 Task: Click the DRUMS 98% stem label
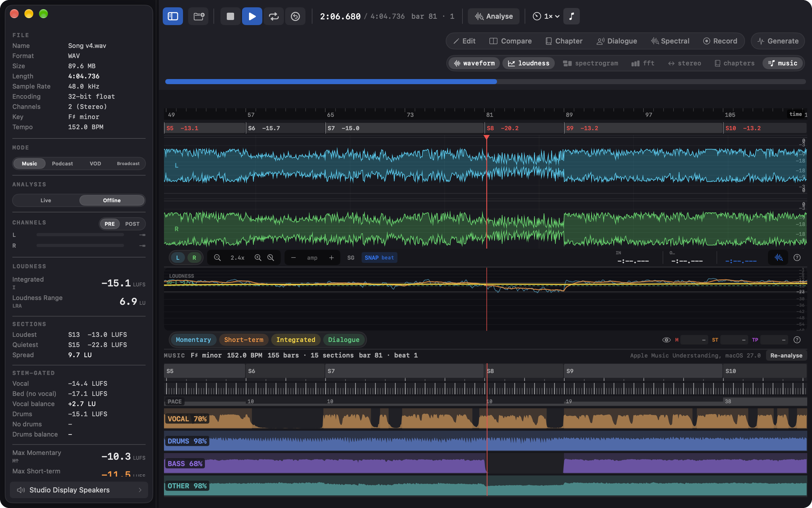pyautogui.click(x=187, y=441)
